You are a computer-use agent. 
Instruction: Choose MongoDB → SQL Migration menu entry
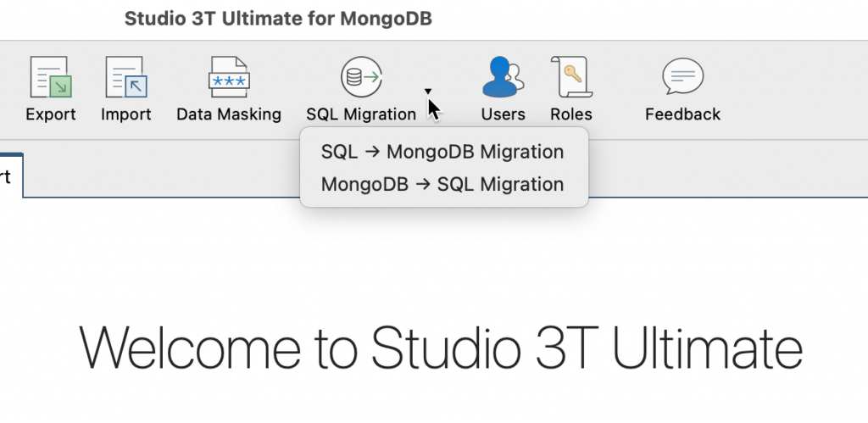(442, 184)
